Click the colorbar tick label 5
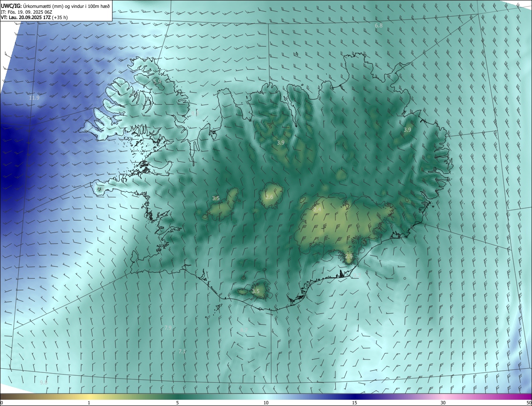The height and width of the screenshot is (406, 532). tap(177, 403)
